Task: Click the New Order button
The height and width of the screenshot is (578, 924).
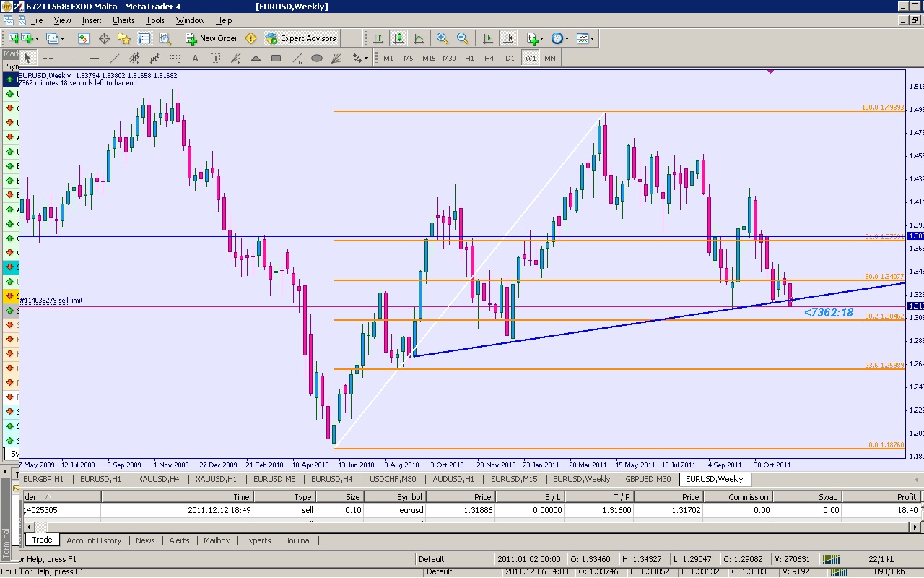Action: pyautogui.click(x=212, y=38)
